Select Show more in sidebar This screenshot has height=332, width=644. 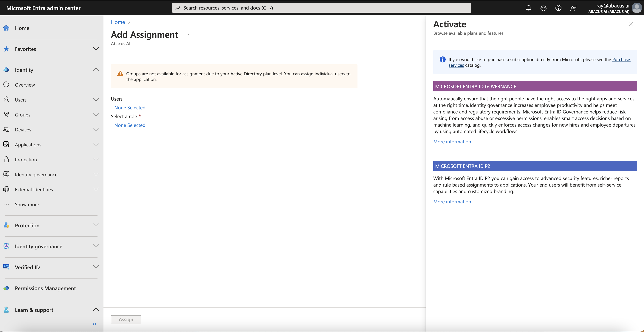pos(27,204)
